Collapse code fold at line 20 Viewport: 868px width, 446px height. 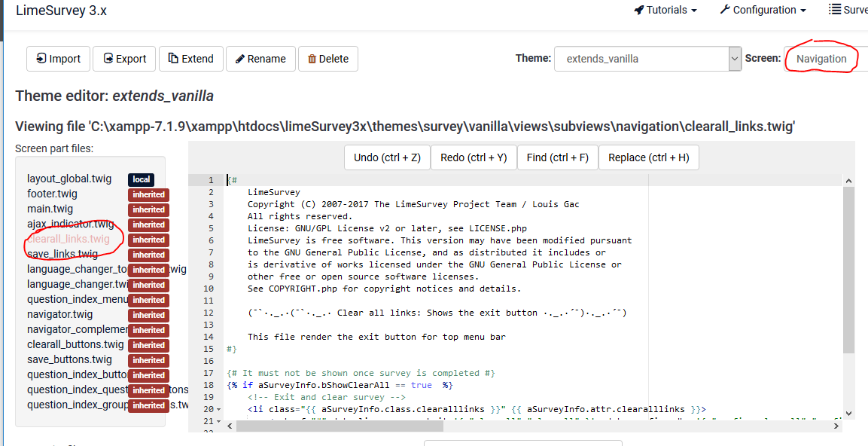(x=218, y=409)
